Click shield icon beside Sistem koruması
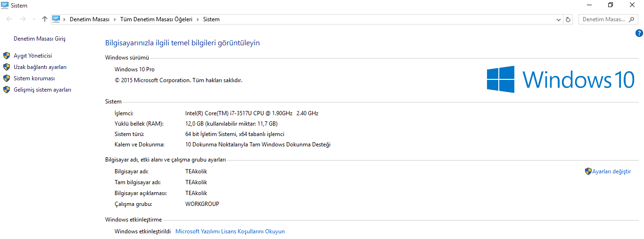Screen dimensions: 644x239 (7, 78)
